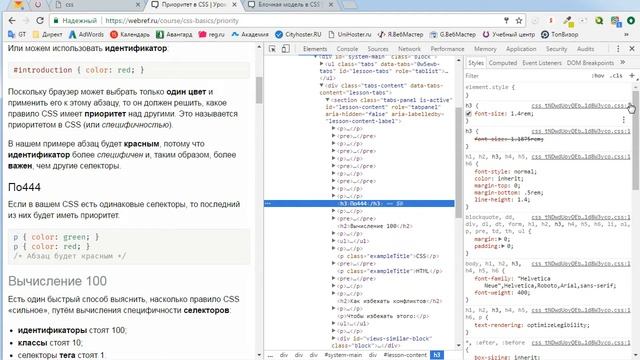
Task: Toggle the .cls class editor button
Action: (616, 76)
